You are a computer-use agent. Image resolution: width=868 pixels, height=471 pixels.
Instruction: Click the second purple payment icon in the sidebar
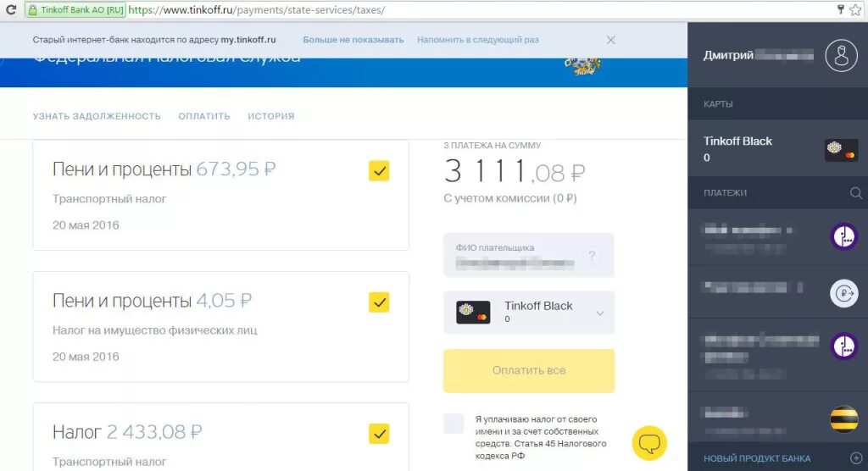[843, 346]
